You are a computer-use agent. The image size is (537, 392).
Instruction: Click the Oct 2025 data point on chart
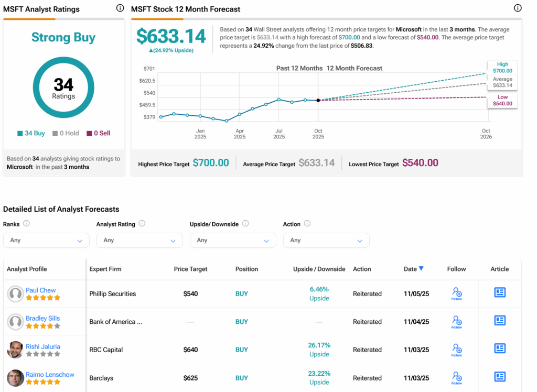point(318,100)
